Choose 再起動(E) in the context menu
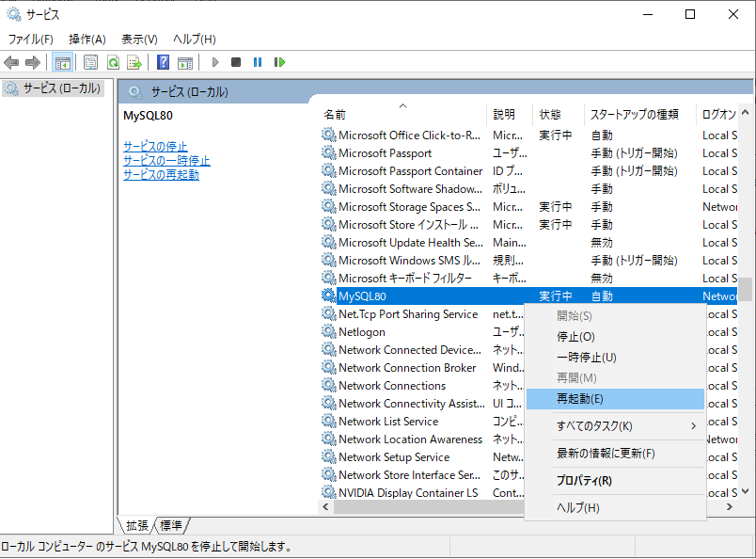756x559 pixels. [x=615, y=399]
